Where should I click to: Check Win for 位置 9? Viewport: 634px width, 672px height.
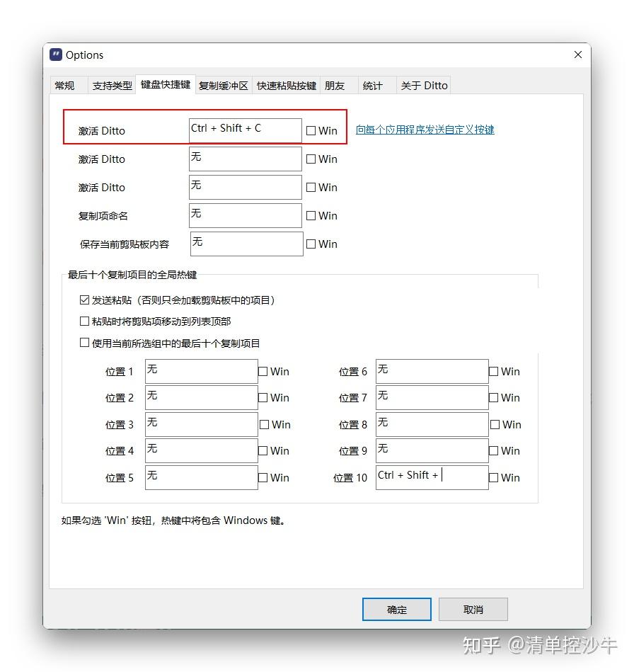tap(493, 451)
